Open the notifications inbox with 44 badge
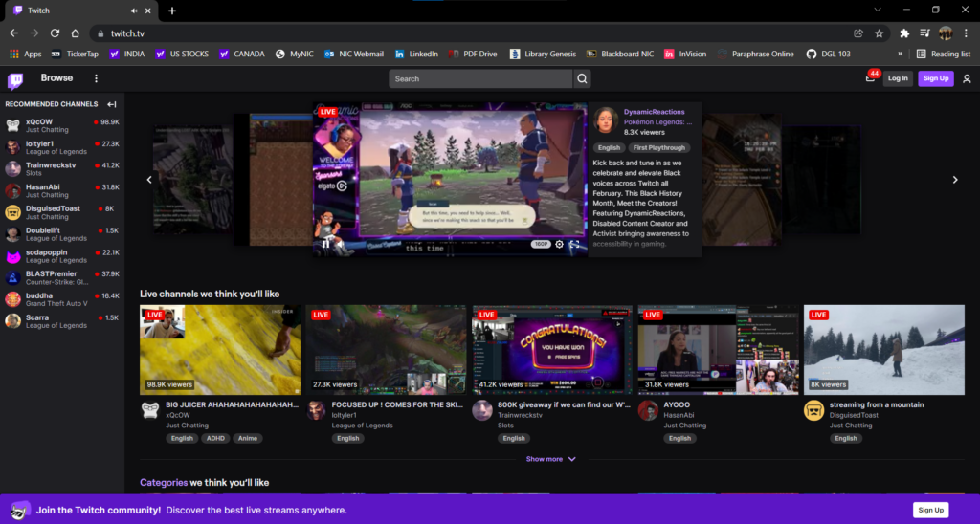This screenshot has height=524, width=980. coord(870,78)
